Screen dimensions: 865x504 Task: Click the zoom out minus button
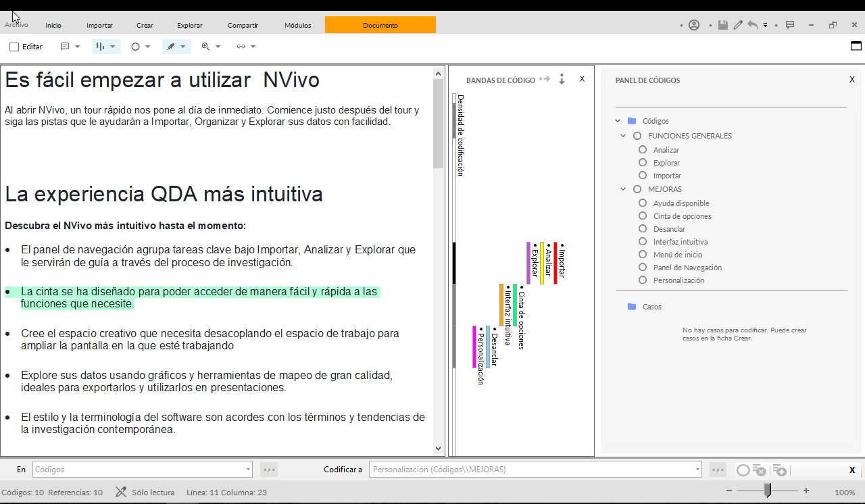click(x=729, y=491)
